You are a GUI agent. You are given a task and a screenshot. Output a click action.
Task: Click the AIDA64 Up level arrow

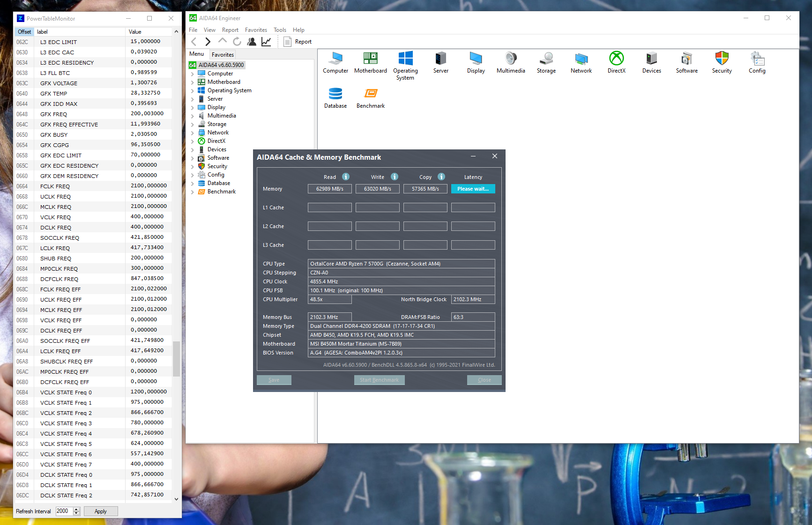(x=223, y=41)
